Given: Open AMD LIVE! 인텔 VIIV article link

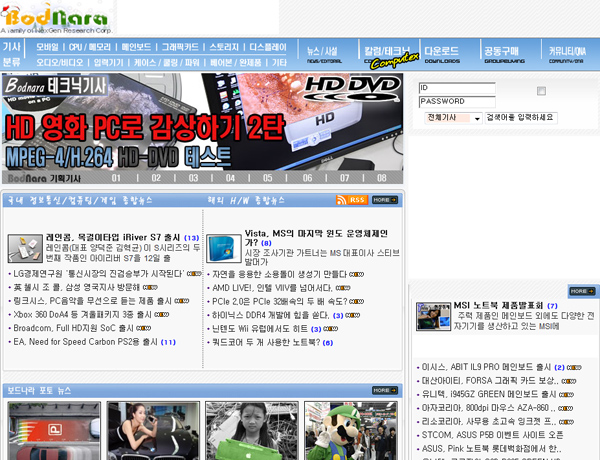Looking at the screenshot, I should click(x=272, y=287).
